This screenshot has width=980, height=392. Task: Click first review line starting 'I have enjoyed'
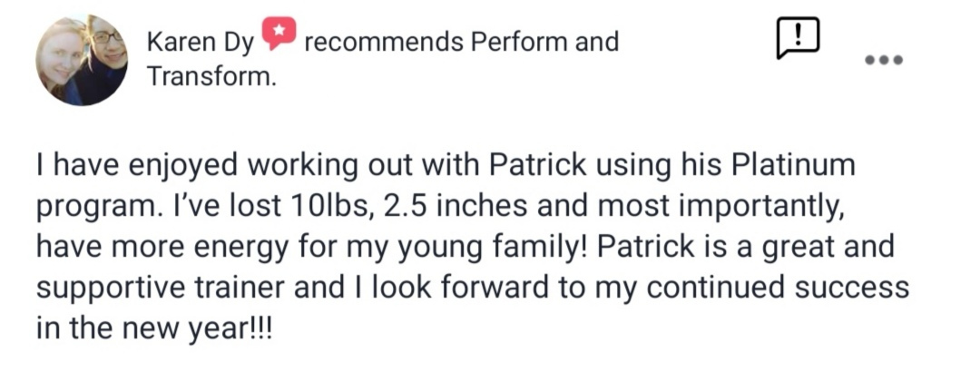click(x=445, y=166)
